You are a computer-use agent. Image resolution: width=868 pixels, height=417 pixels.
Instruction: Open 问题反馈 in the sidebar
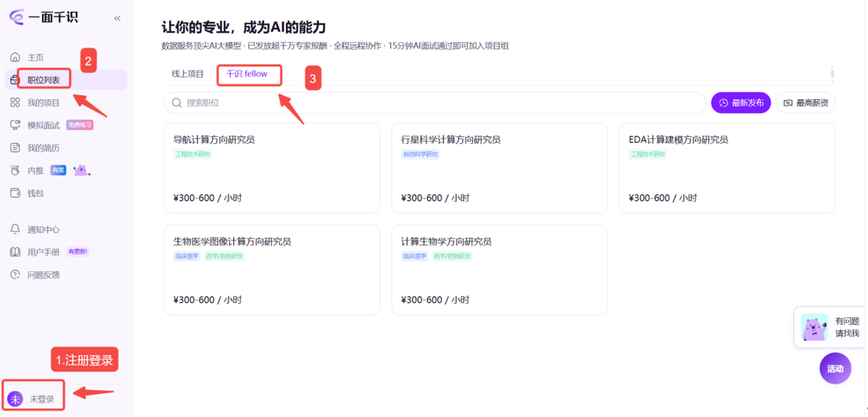pyautogui.click(x=43, y=275)
